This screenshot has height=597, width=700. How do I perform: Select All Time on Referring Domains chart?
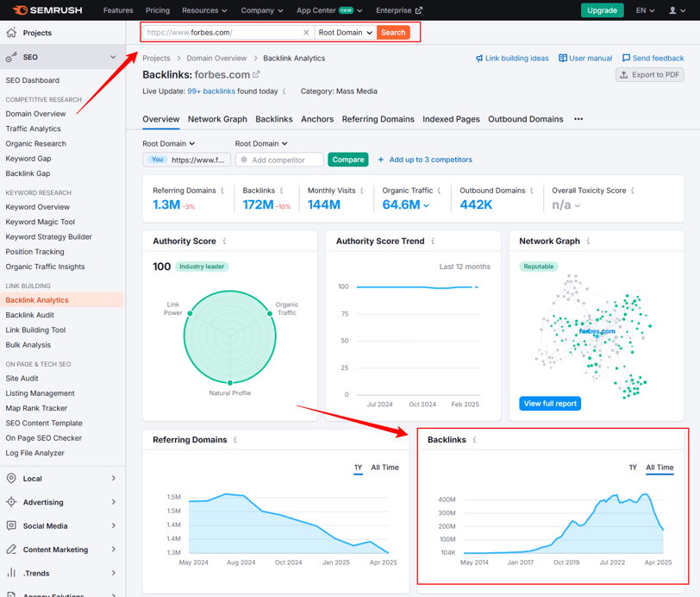click(384, 468)
